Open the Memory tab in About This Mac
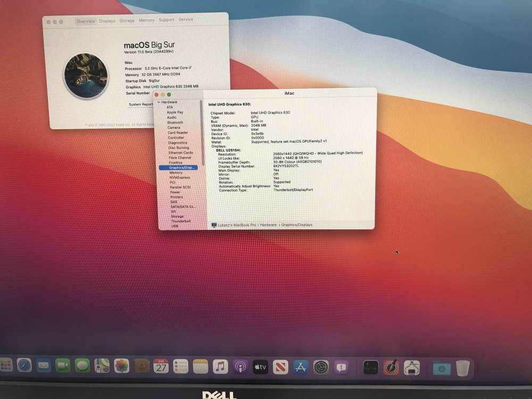The height and width of the screenshot is (399, 532). pyautogui.click(x=147, y=20)
